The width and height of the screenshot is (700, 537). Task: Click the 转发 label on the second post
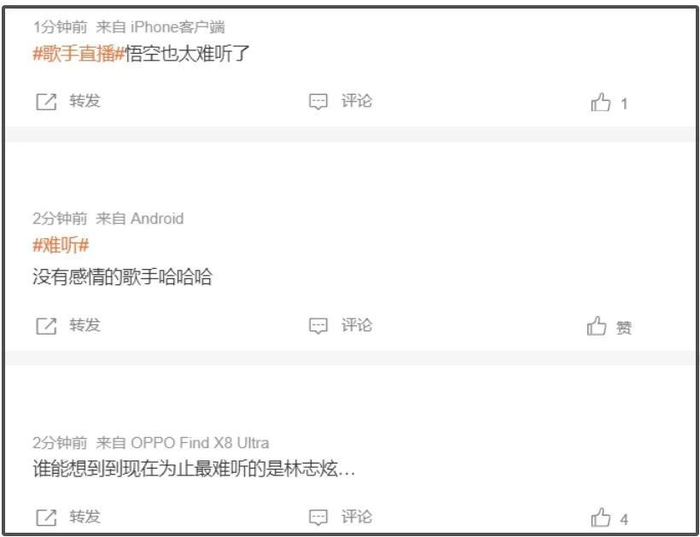point(85,325)
